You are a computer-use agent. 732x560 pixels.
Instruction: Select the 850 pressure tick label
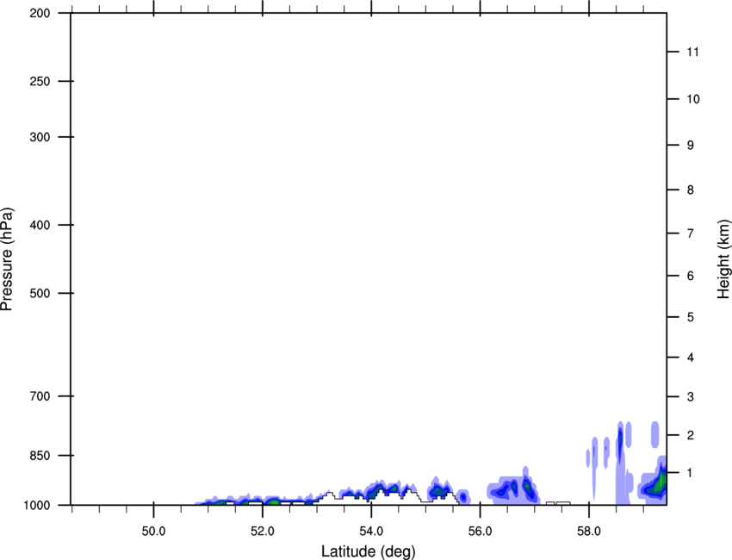click(x=40, y=456)
